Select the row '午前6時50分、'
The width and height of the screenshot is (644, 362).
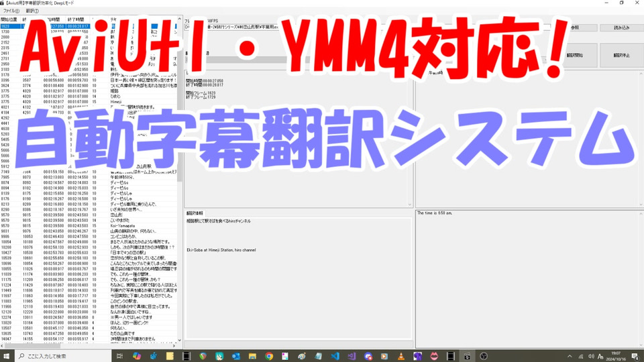pyautogui.click(x=89, y=177)
